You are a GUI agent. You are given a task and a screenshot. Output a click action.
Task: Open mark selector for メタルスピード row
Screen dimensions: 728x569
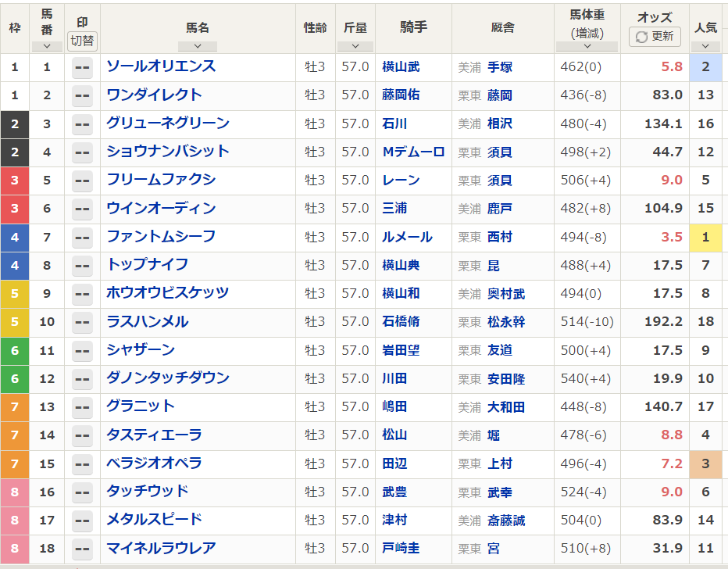click(82, 521)
